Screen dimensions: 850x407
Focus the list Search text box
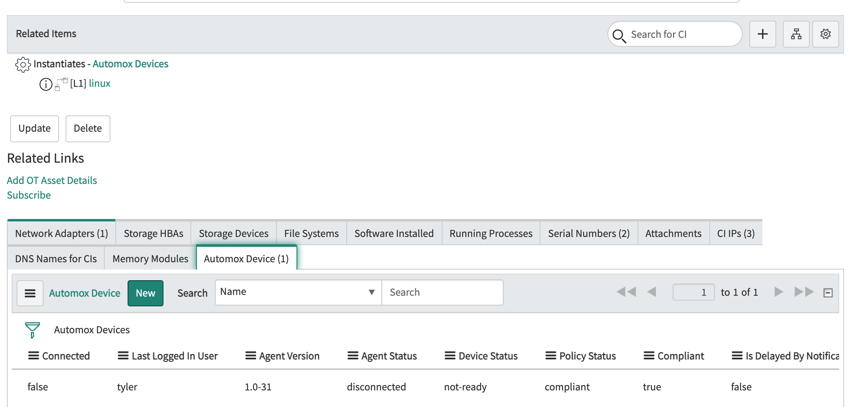point(442,292)
